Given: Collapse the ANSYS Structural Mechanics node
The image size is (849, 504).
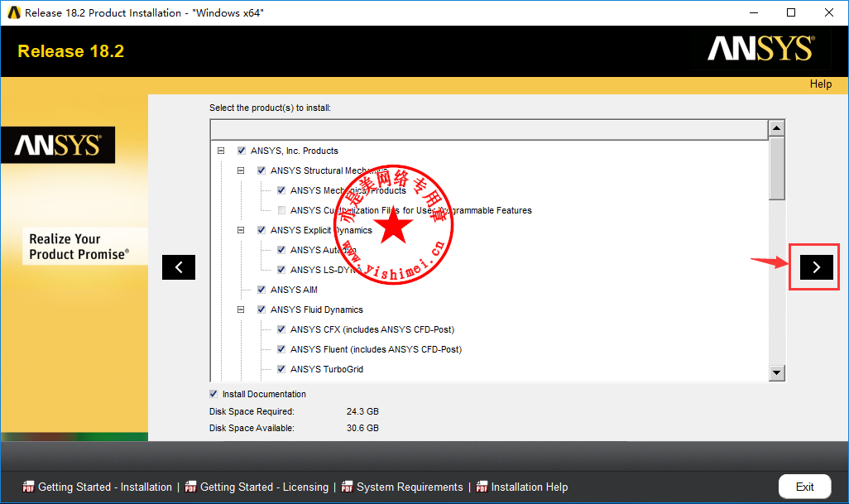Looking at the screenshot, I should pos(241,170).
